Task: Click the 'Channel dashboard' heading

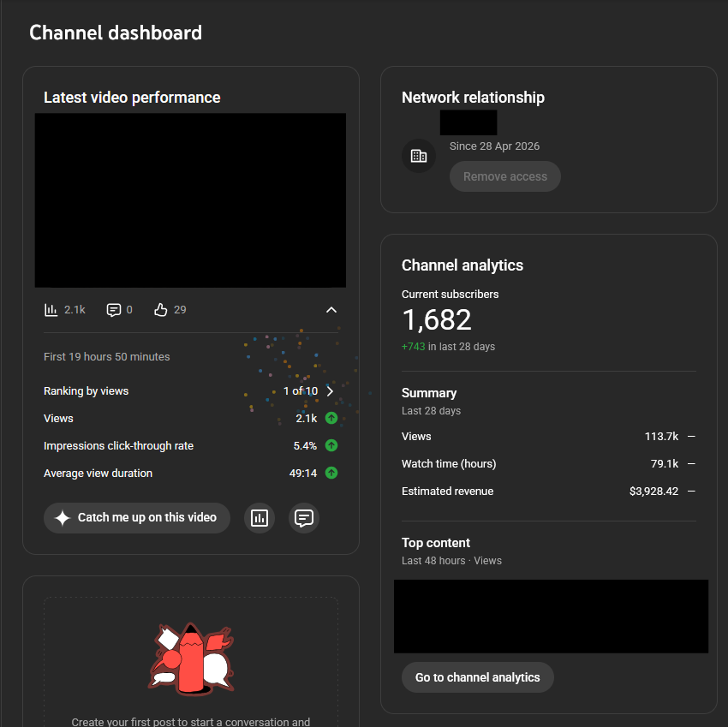Action: point(116,33)
